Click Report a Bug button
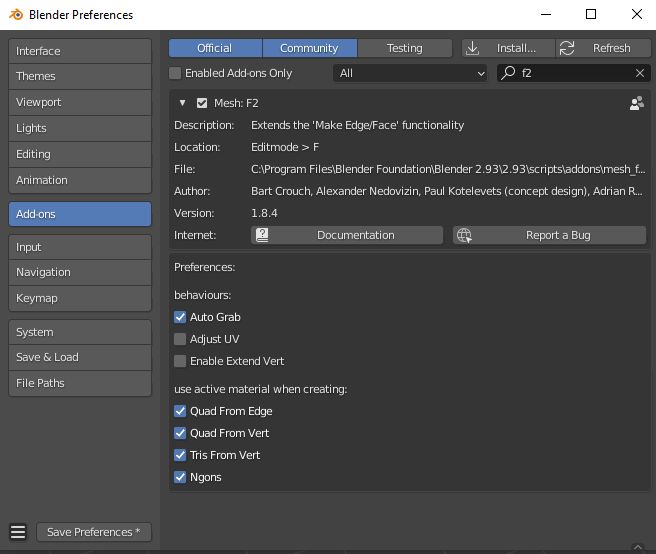 (x=549, y=235)
